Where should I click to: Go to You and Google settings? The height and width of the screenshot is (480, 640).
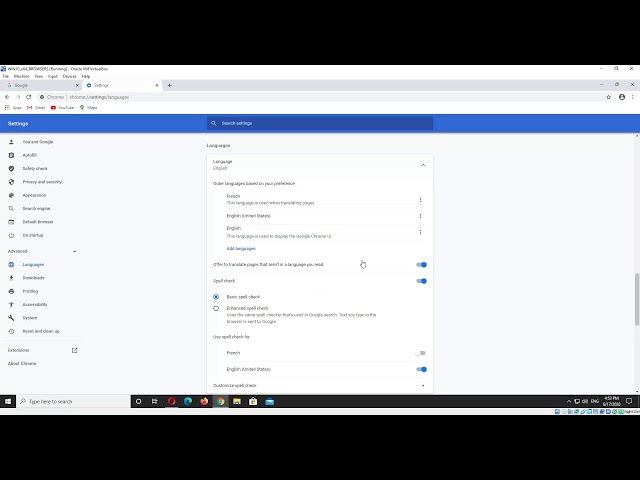coord(38,142)
